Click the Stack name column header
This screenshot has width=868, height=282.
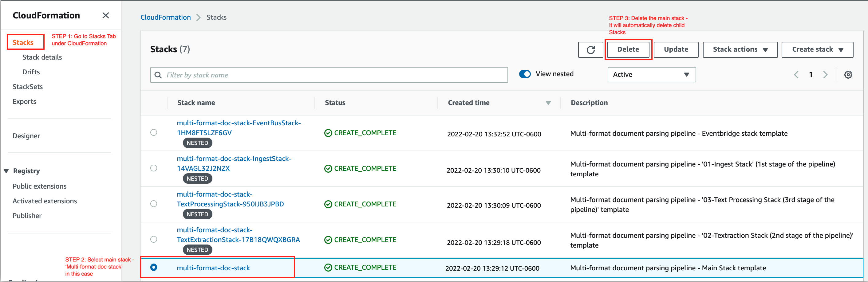click(x=196, y=103)
